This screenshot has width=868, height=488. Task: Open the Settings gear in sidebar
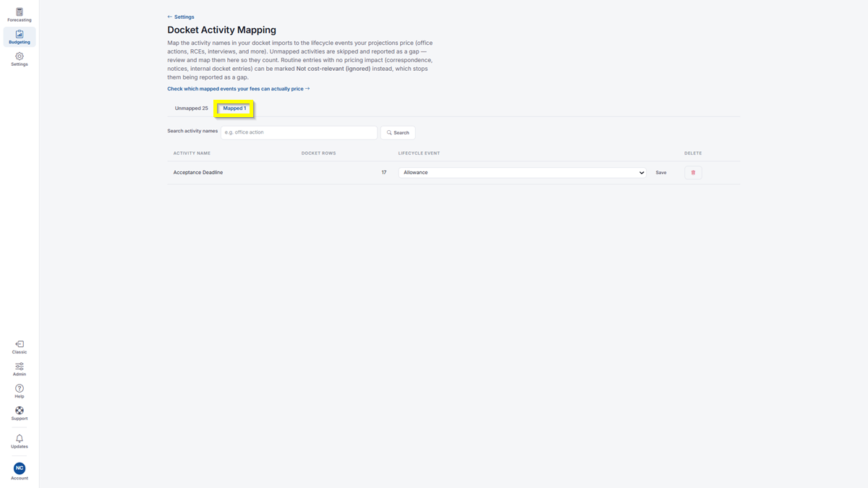click(x=20, y=59)
